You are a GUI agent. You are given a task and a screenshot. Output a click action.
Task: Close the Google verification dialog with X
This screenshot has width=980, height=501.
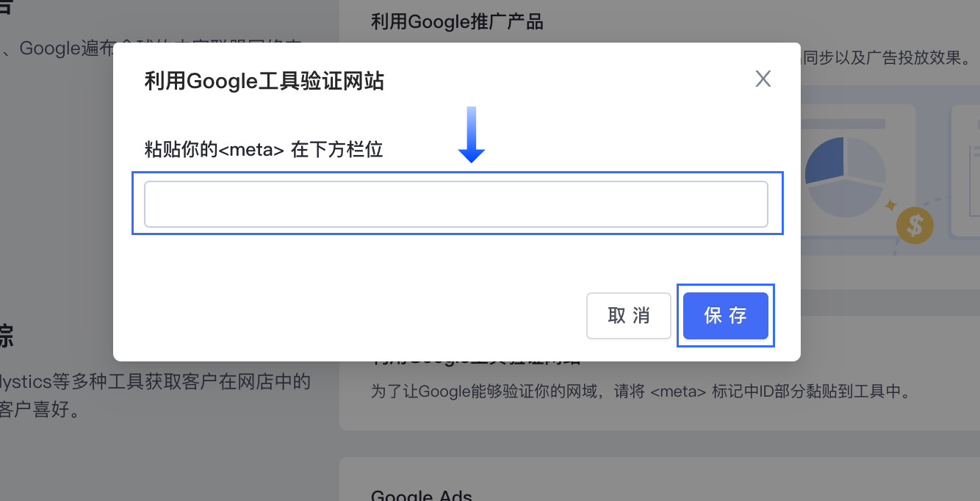(763, 79)
